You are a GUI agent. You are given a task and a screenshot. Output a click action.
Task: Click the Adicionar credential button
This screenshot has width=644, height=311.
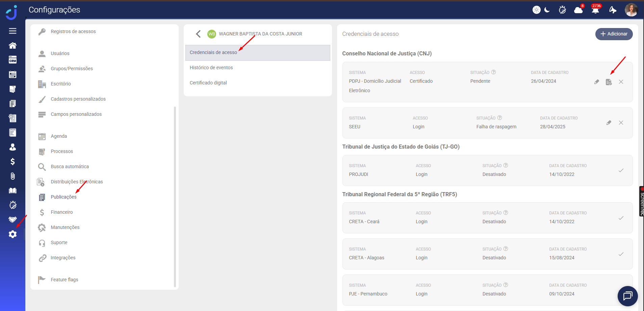(614, 34)
